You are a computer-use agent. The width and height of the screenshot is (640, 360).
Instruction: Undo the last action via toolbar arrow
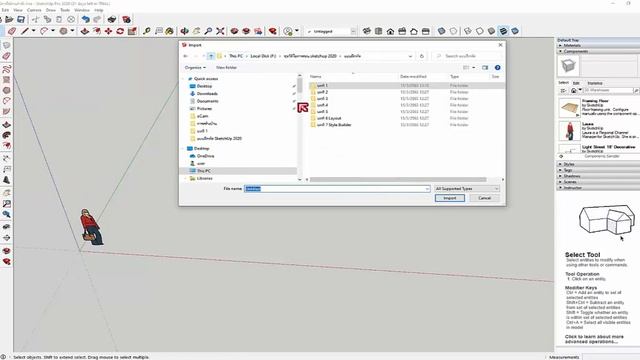(x=85, y=19)
